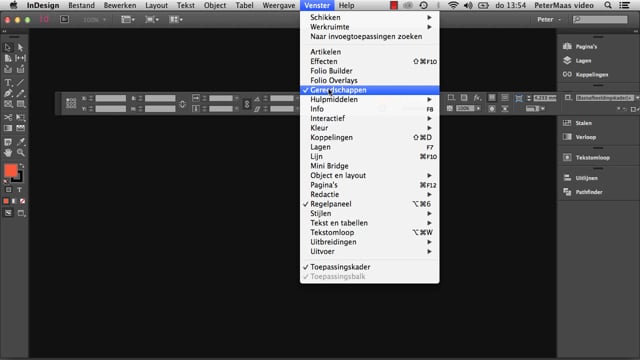Toggle Regelpaneel visibility
This screenshot has width=640, height=360.
tap(370, 204)
